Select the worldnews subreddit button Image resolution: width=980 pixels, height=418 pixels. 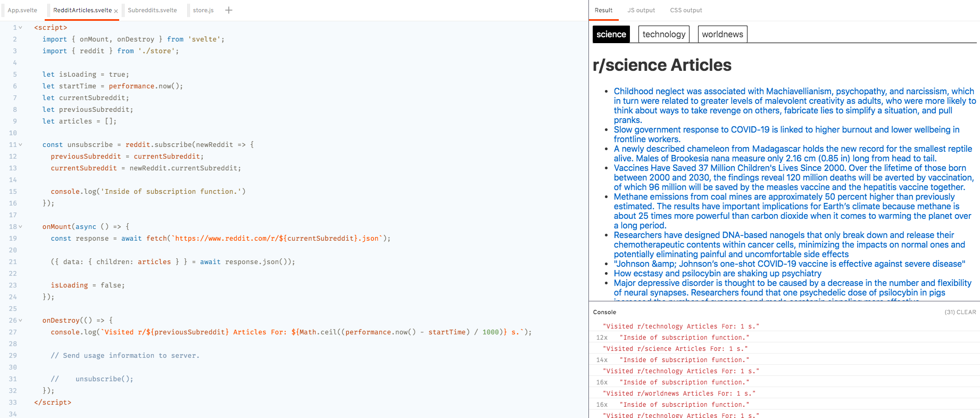[x=722, y=34]
